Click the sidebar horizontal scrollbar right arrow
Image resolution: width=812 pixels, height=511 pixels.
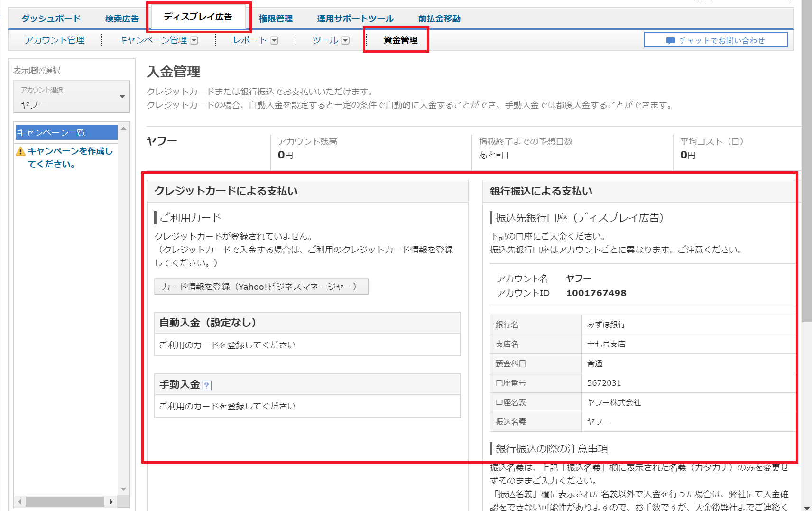111,502
